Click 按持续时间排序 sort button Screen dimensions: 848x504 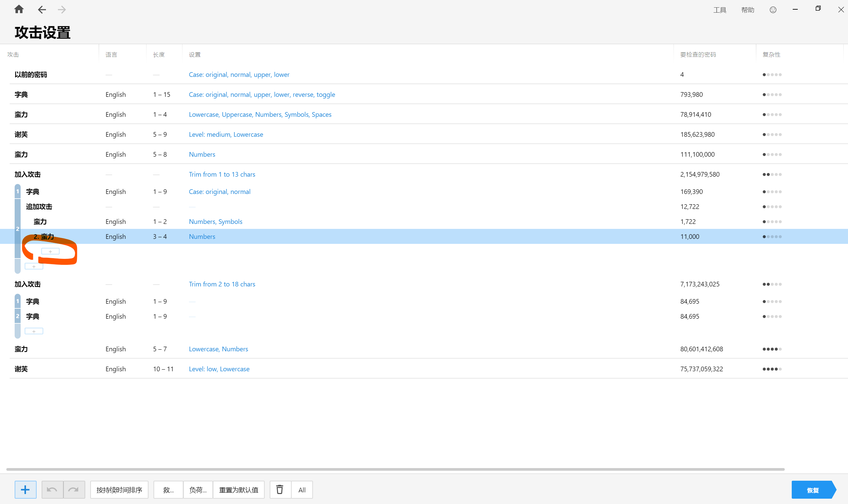click(119, 489)
